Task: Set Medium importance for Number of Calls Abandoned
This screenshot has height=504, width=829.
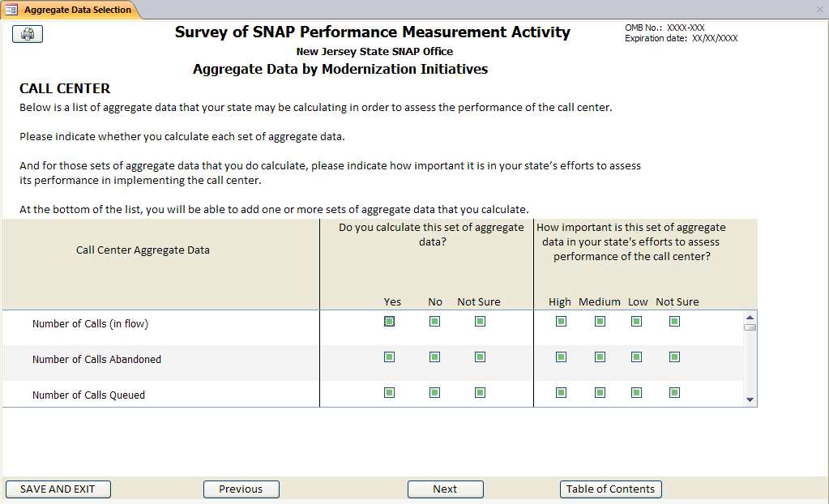Action: click(600, 357)
